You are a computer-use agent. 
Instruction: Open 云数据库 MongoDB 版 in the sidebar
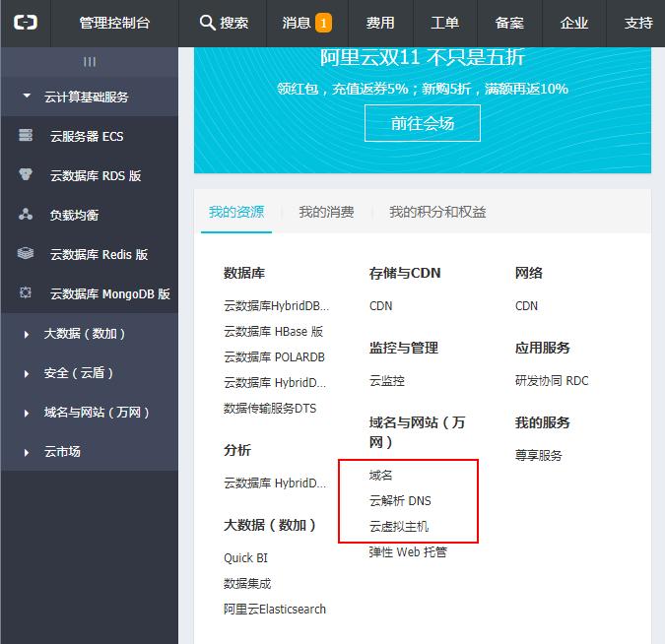pos(109,293)
